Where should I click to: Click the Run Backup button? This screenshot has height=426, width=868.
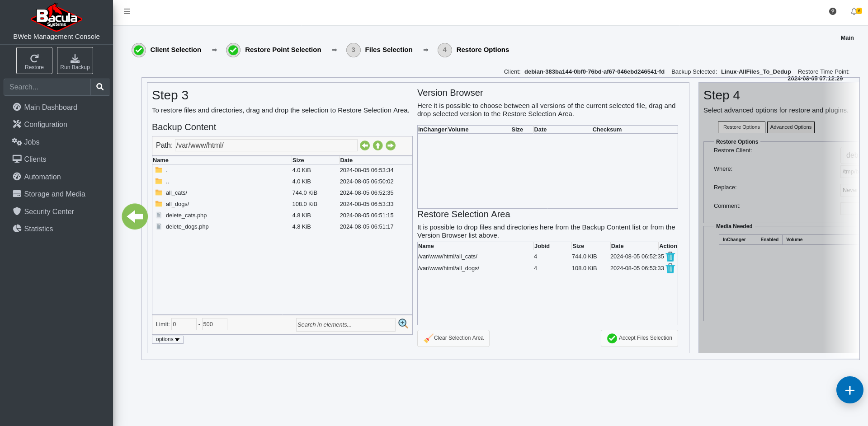(x=75, y=61)
